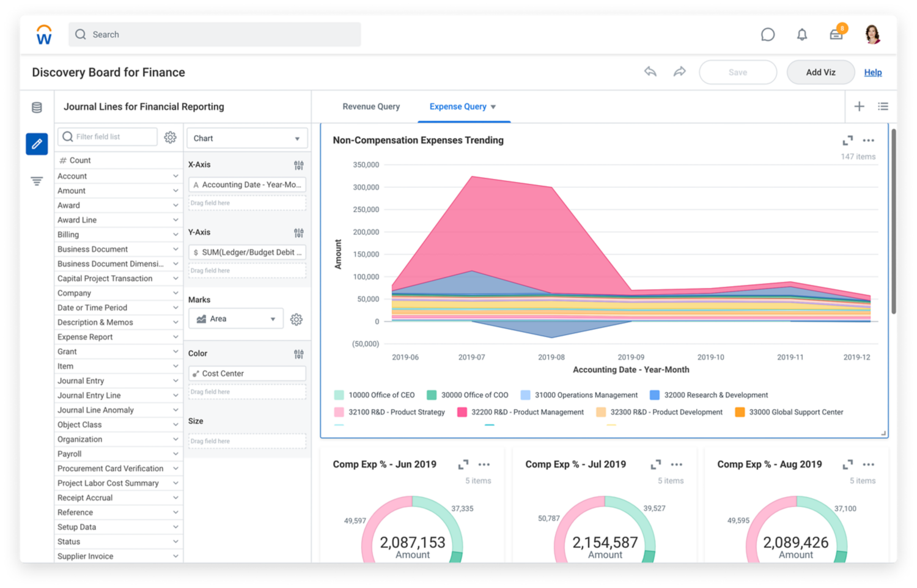This screenshot has height=588, width=917.
Task: Click the Add Viz button
Action: [820, 72]
